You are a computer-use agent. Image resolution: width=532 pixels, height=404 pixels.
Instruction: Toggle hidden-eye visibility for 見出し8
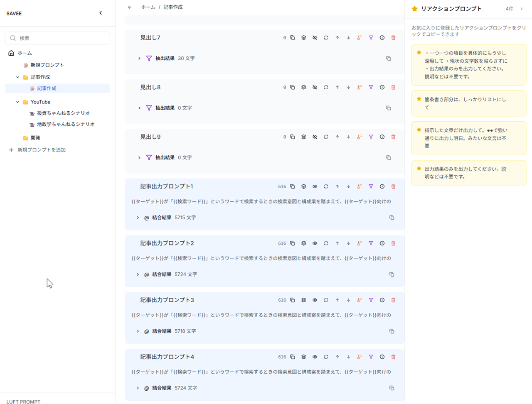[315, 87]
